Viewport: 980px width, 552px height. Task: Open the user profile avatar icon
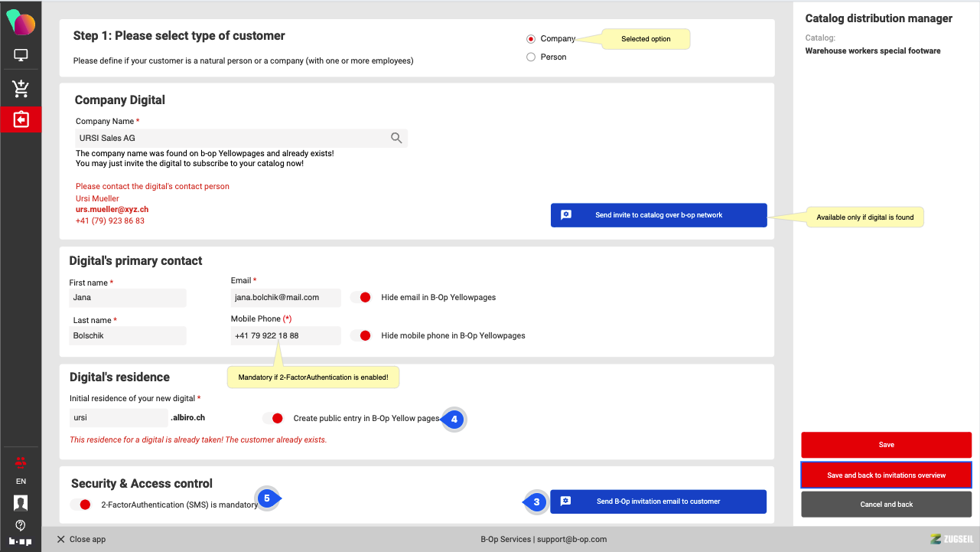point(21,503)
